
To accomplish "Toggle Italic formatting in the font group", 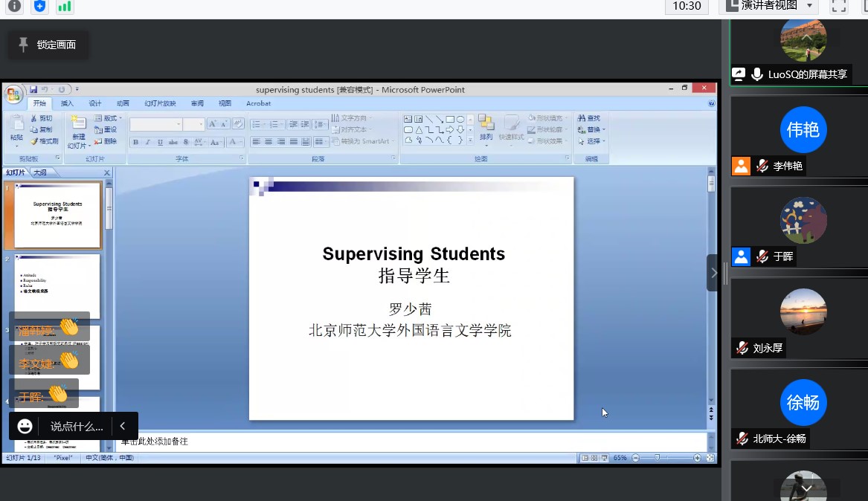I will 147,142.
